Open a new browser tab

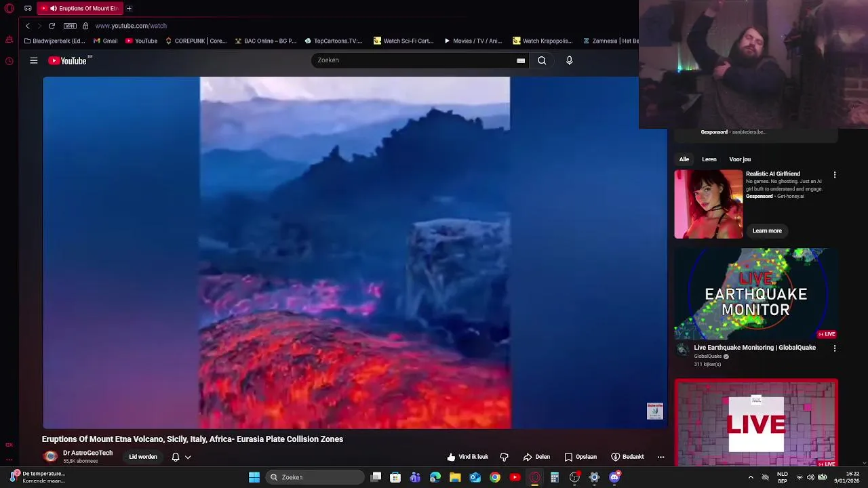click(129, 8)
